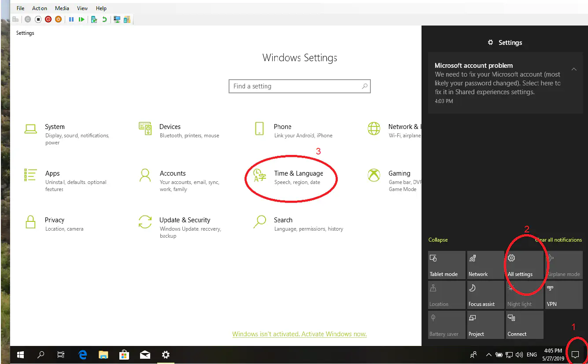Screen dimensions: 588x364
Task: Collapse the quick actions panel
Action: (438, 240)
